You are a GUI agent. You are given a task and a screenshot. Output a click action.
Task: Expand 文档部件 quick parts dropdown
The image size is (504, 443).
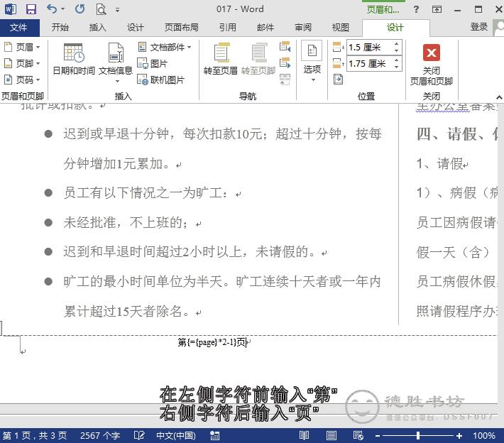[165, 48]
